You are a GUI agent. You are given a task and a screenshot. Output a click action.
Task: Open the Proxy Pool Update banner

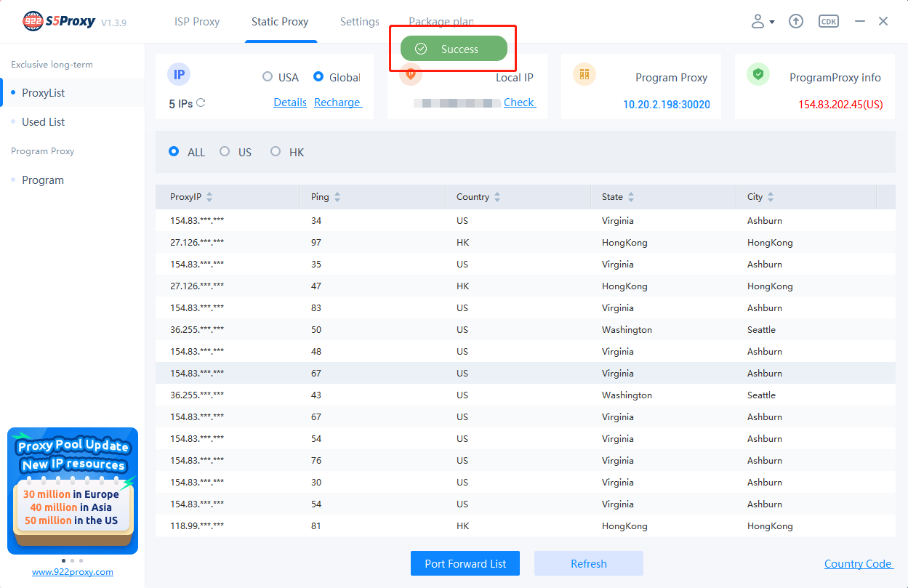coord(73,491)
